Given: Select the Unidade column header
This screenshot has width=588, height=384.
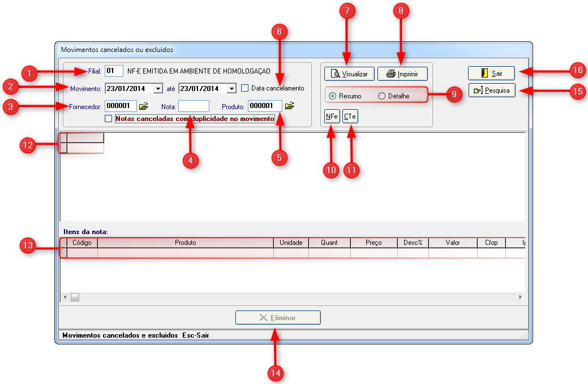Looking at the screenshot, I should [291, 243].
